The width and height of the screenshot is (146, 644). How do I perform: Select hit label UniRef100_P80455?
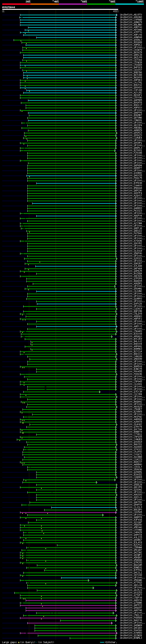point(131,371)
